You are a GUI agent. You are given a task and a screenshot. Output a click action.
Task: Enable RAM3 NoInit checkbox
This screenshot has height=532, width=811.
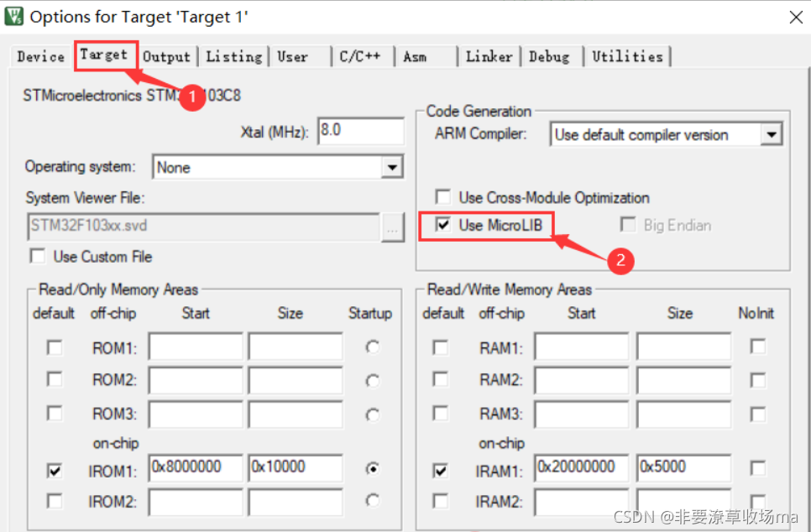tap(758, 415)
